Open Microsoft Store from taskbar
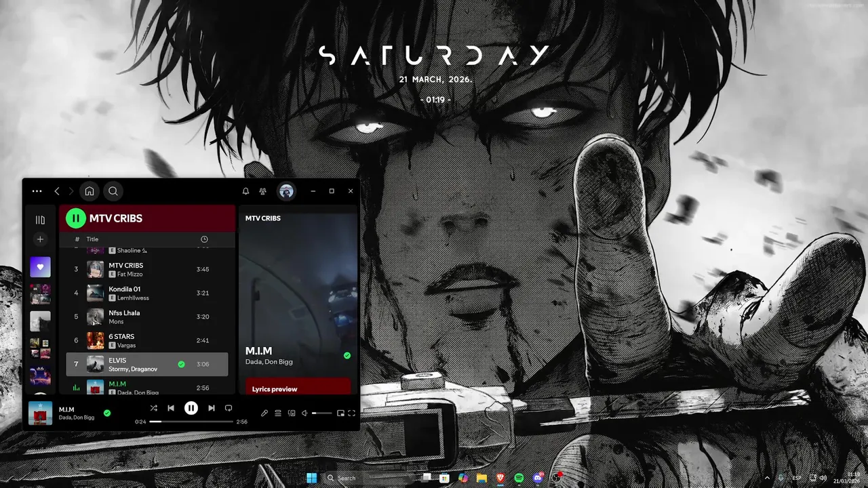The height and width of the screenshot is (488, 868). coord(444,478)
